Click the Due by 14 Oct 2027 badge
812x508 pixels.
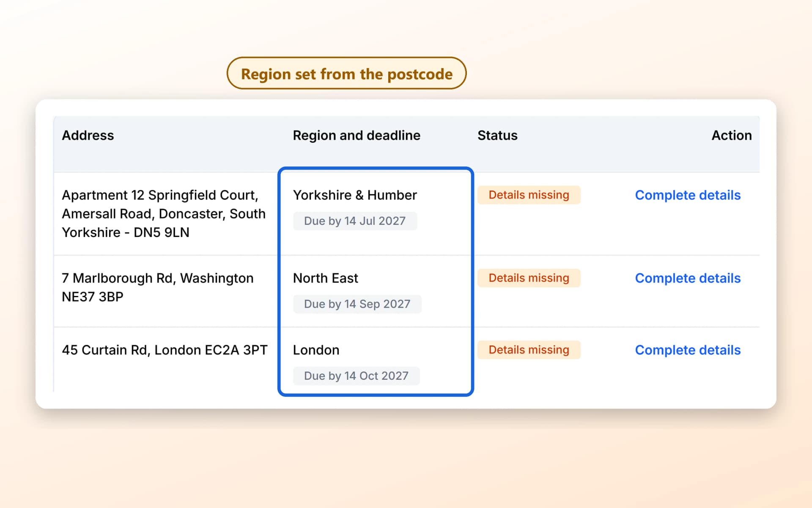pos(357,376)
